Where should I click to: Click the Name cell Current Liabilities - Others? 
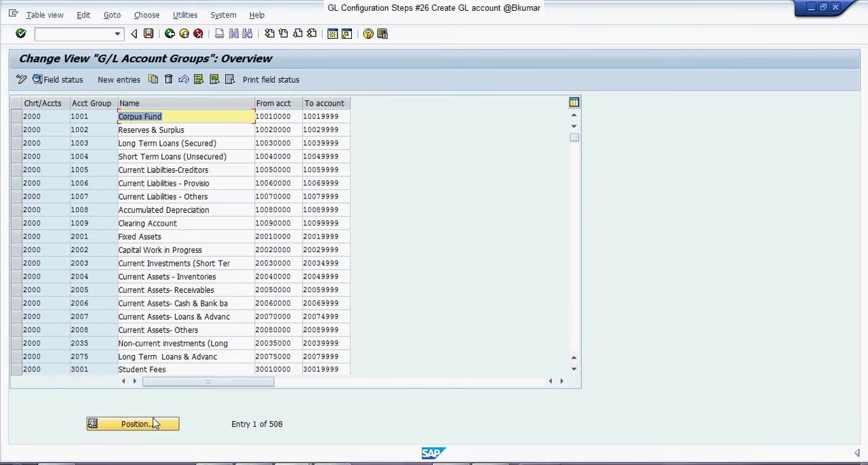[x=186, y=197]
